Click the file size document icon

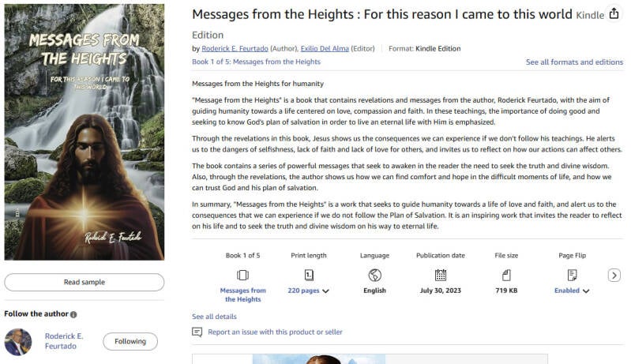pyautogui.click(x=506, y=275)
